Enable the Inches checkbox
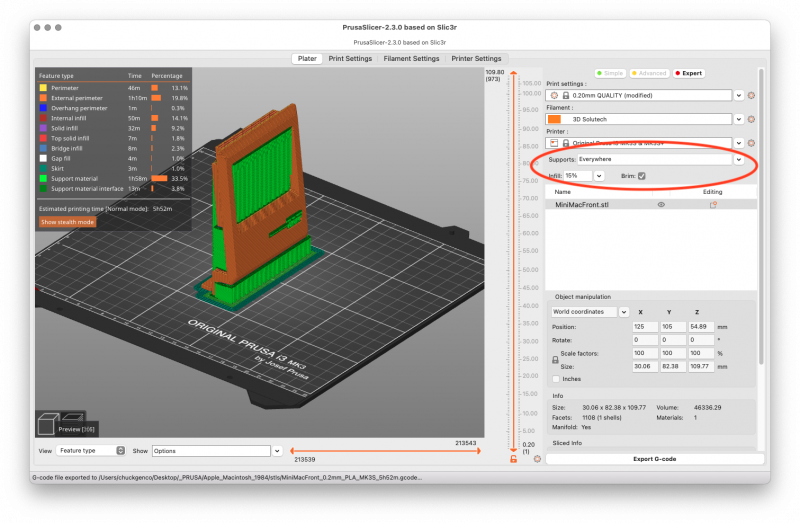800x523 pixels. [x=556, y=379]
